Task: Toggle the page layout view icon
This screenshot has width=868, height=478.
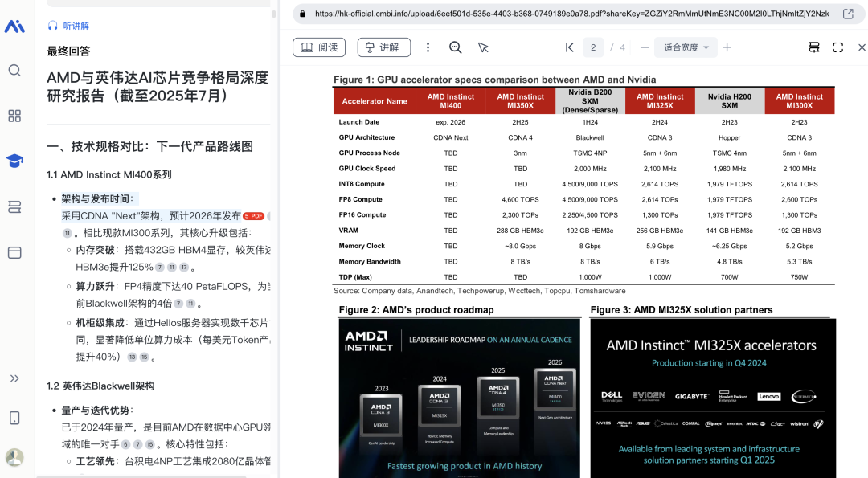Action: click(813, 47)
